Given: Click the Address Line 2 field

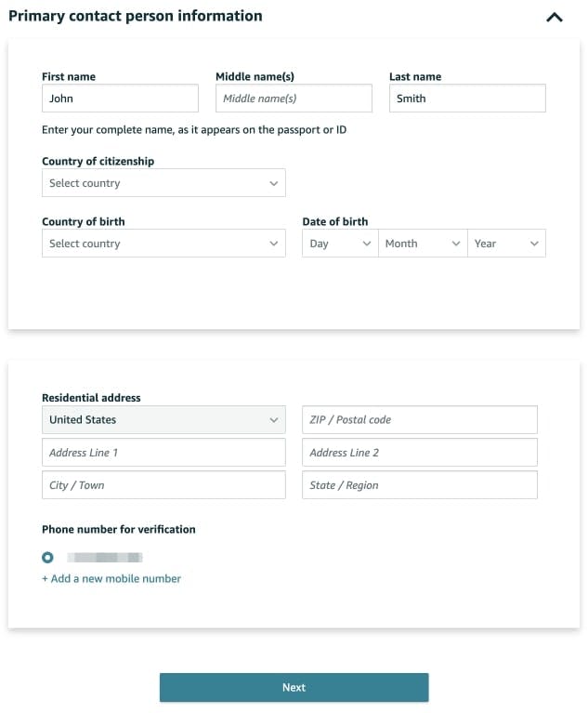Looking at the screenshot, I should [420, 453].
